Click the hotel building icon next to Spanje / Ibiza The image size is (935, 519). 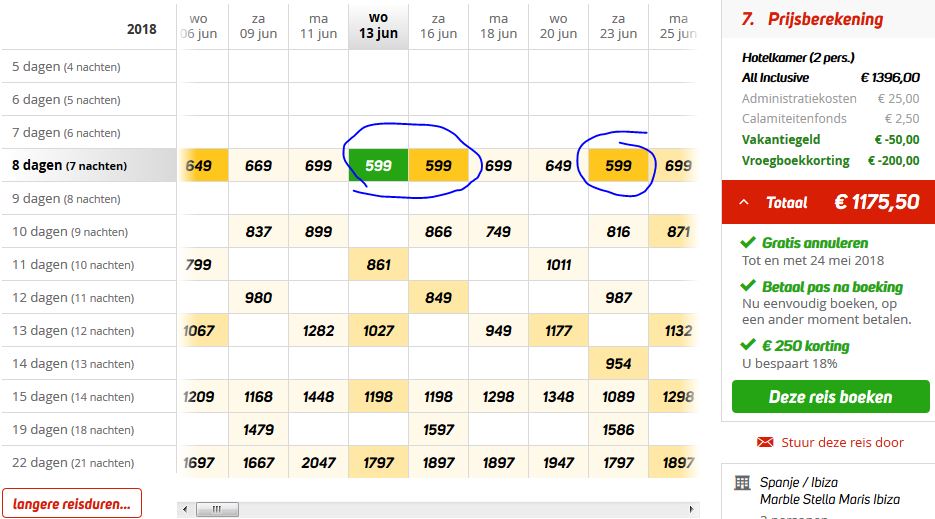742,483
